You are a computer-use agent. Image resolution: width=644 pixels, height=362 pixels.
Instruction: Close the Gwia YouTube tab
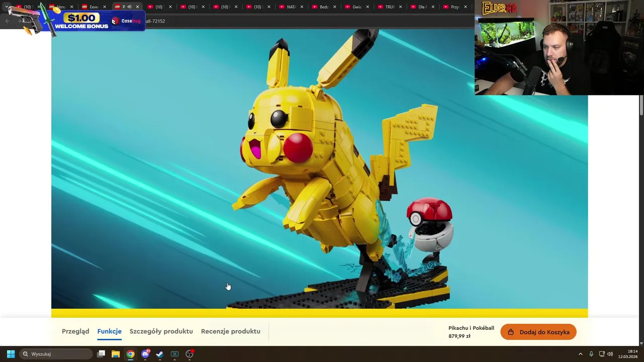[367, 7]
